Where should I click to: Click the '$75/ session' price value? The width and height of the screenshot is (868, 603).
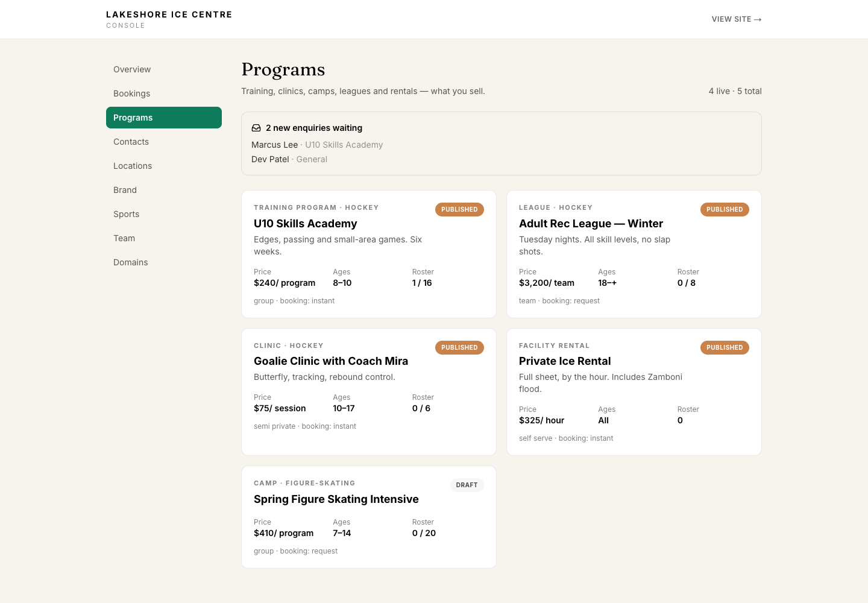point(280,408)
